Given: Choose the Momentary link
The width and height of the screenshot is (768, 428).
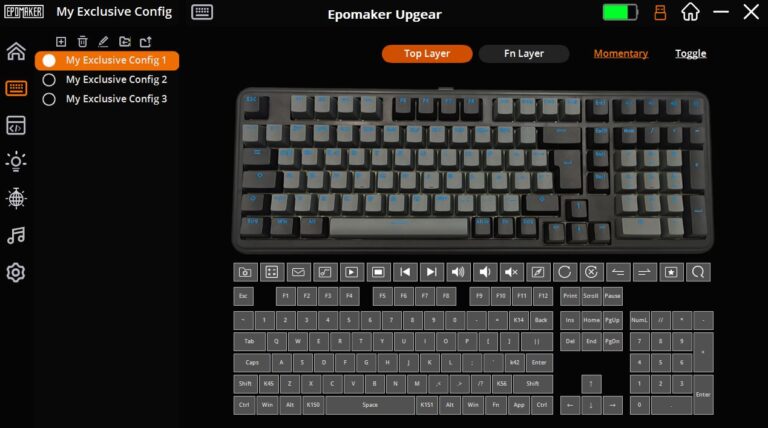Looking at the screenshot, I should click(x=621, y=53).
